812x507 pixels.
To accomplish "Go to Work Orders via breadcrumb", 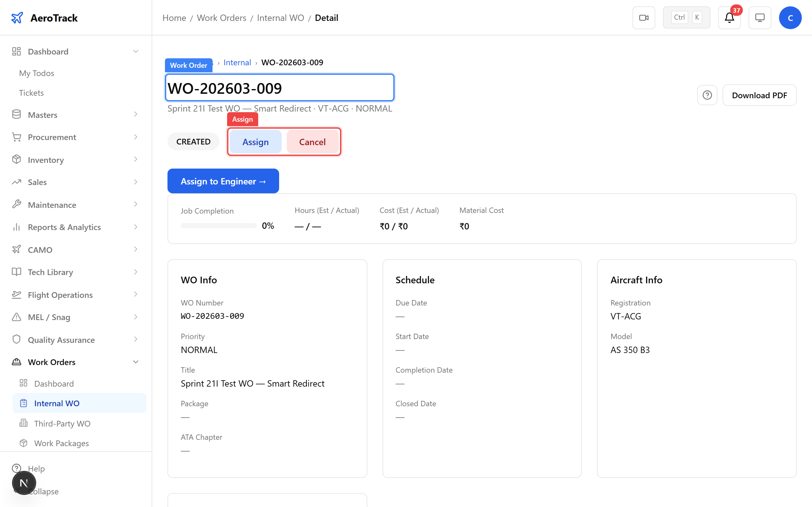I will click(221, 18).
